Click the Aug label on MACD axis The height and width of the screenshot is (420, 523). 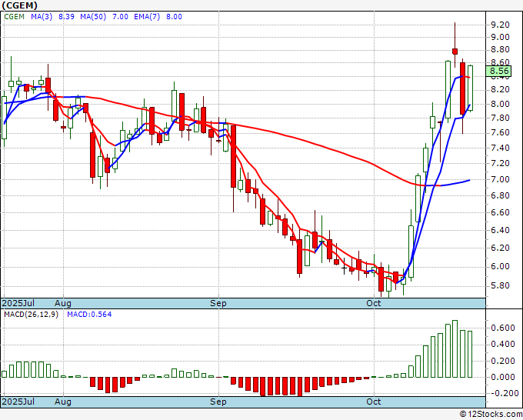[x=63, y=402]
